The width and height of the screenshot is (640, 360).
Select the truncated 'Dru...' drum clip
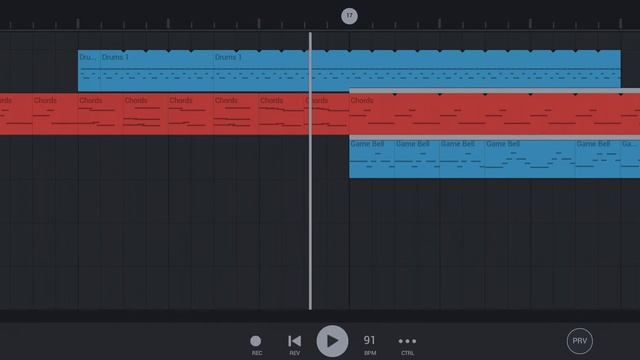tap(89, 71)
